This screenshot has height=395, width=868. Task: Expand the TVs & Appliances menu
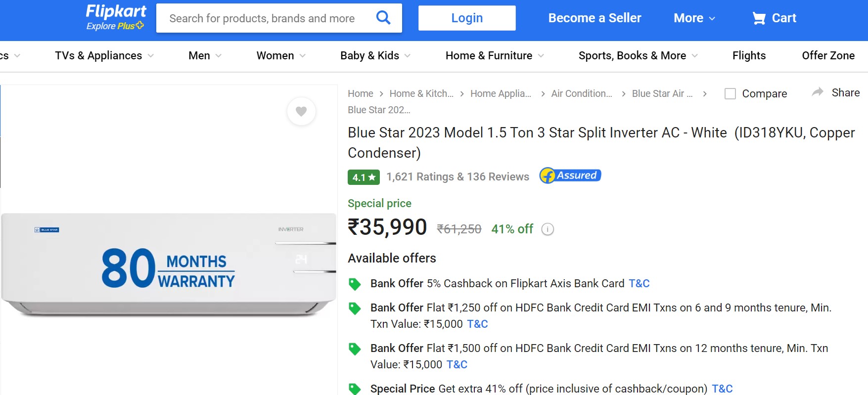104,56
